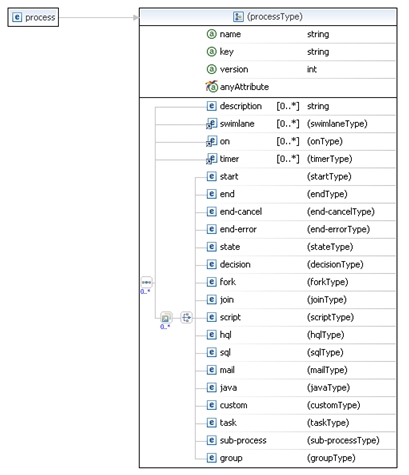
Task: Click the (groupType) type label
Action: tap(331, 458)
